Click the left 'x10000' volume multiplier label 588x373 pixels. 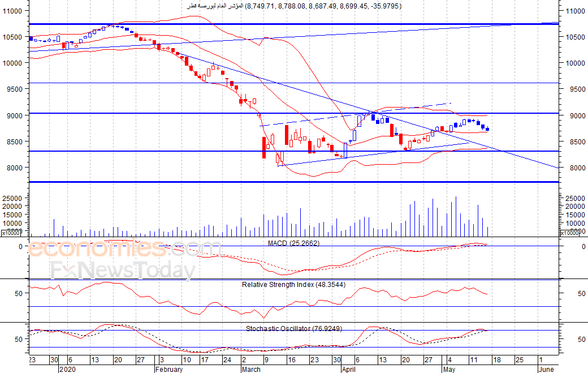click(11, 233)
